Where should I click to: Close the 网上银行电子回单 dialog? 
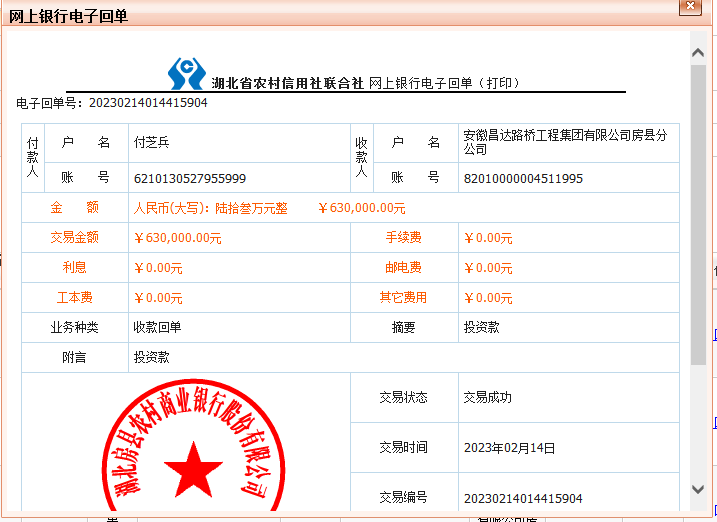coord(689,7)
